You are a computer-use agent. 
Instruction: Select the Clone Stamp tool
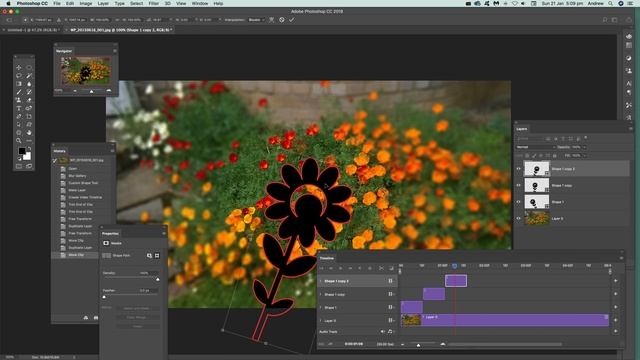[19, 100]
